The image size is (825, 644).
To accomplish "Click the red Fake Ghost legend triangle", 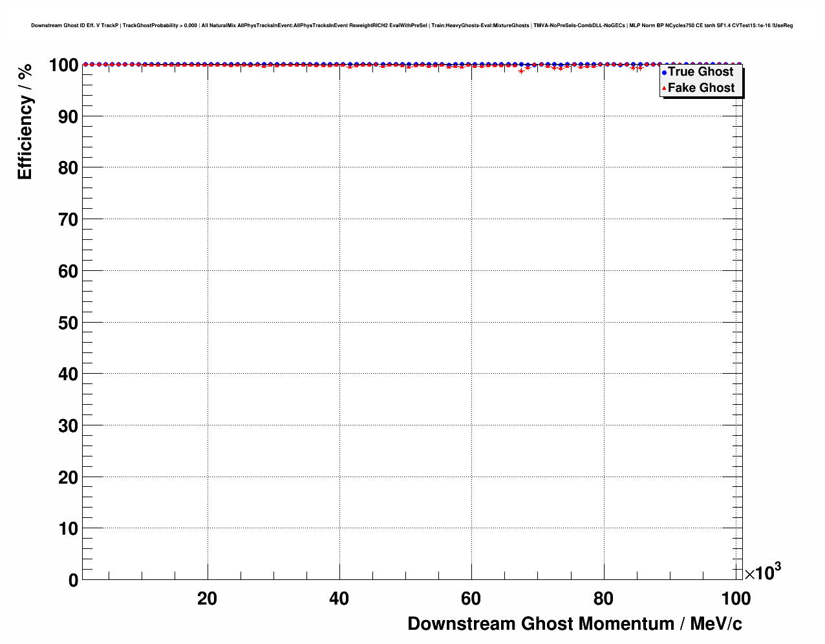I will pyautogui.click(x=663, y=88).
